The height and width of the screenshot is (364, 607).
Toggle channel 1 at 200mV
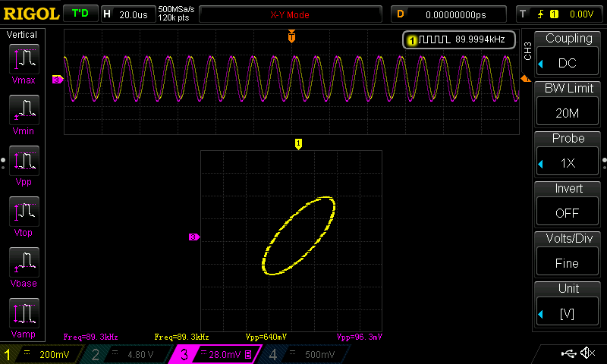tap(41, 354)
